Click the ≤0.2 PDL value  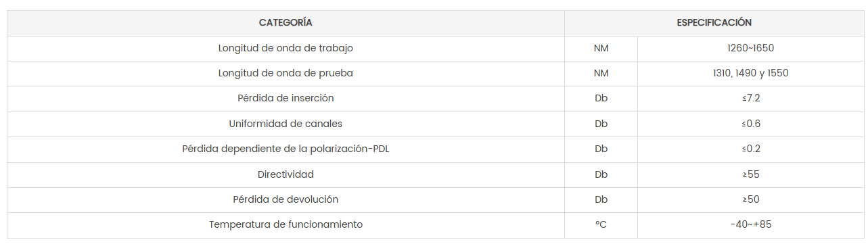coord(750,149)
